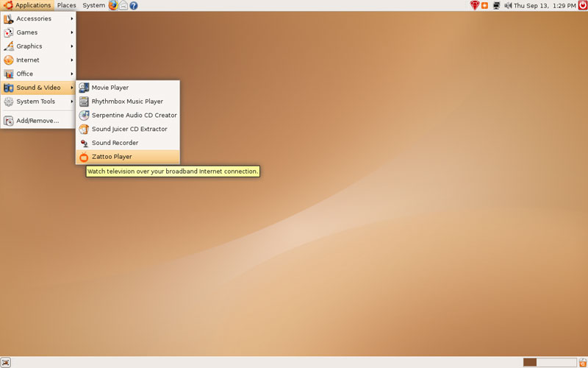The image size is (588, 368).
Task: Click the Sound Juicer icon
Action: click(84, 130)
